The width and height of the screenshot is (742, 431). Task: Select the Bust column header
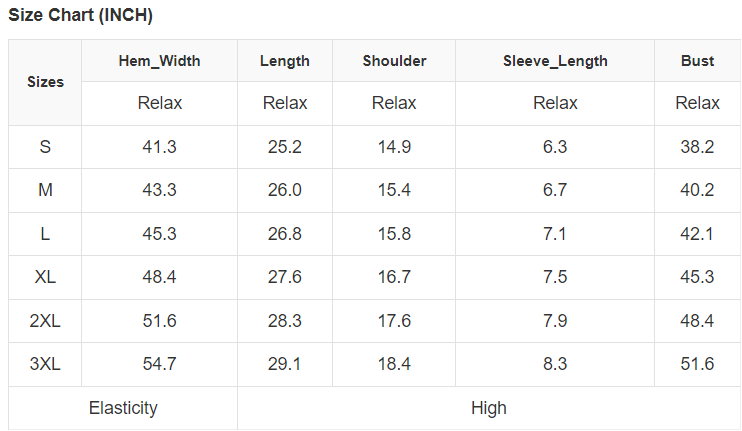pyautogui.click(x=697, y=61)
